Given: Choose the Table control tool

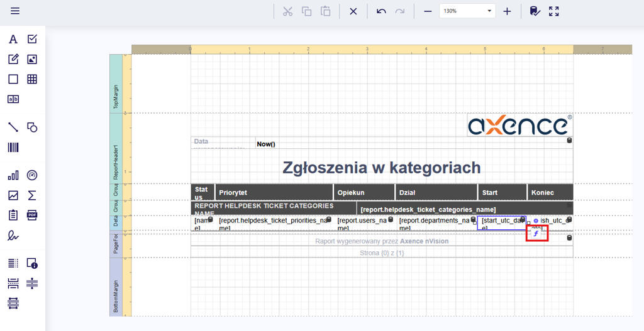Looking at the screenshot, I should pyautogui.click(x=33, y=79).
